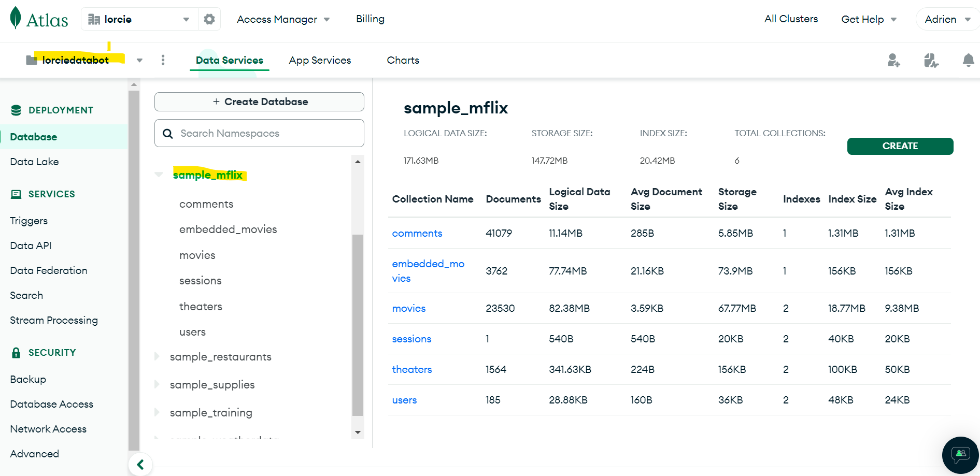Open the project options three-dot menu
Image resolution: width=980 pixels, height=476 pixels.
pos(163,60)
